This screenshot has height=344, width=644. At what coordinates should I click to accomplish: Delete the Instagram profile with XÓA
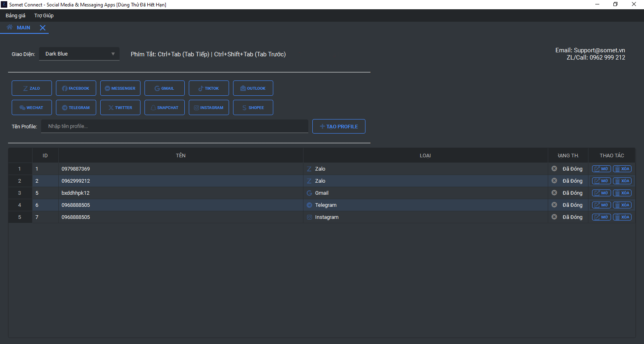tap(622, 217)
